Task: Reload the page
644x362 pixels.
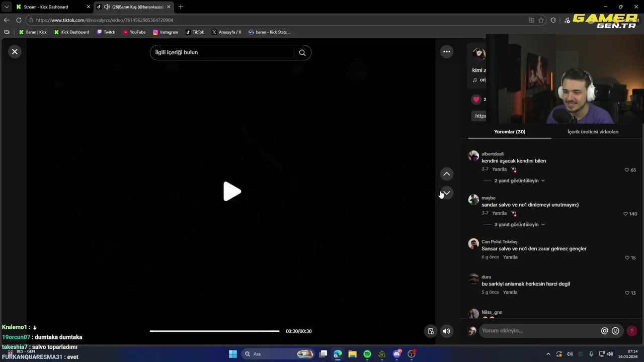Action: click(x=19, y=20)
